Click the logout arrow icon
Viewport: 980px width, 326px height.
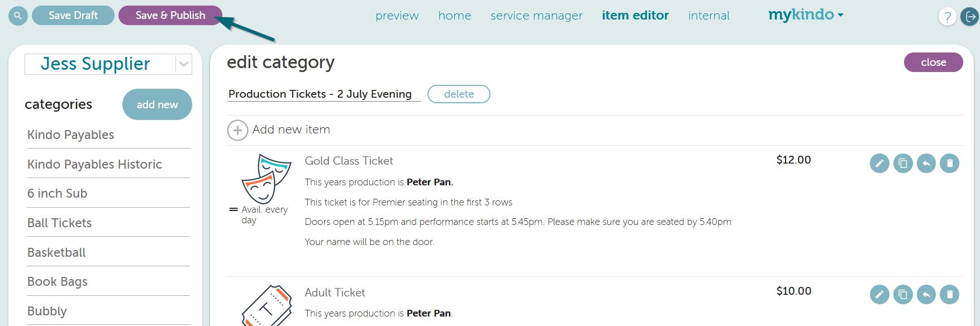(x=970, y=17)
